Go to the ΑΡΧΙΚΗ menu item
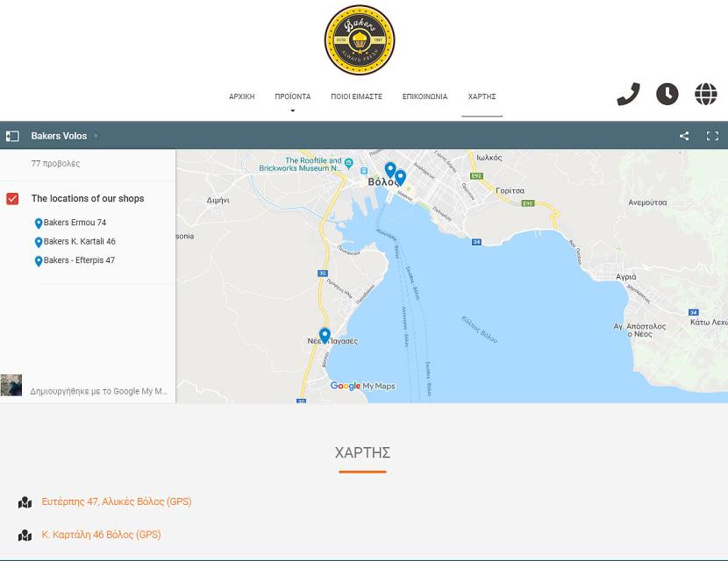The height and width of the screenshot is (561, 728). point(242,96)
